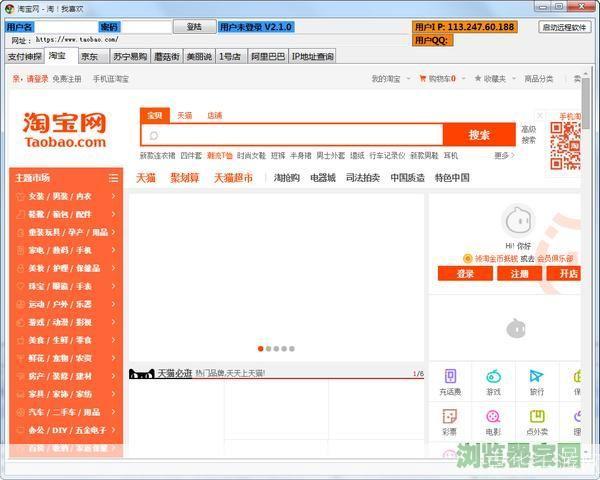Open the 高级搜索 advanced search link
This screenshot has height=480, width=600.
pos(528,135)
